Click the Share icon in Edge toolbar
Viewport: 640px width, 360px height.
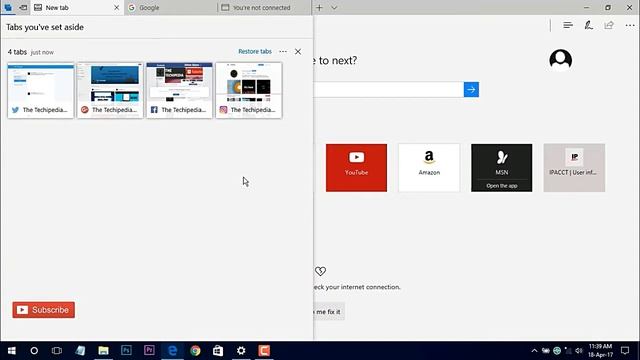pyautogui.click(x=609, y=25)
